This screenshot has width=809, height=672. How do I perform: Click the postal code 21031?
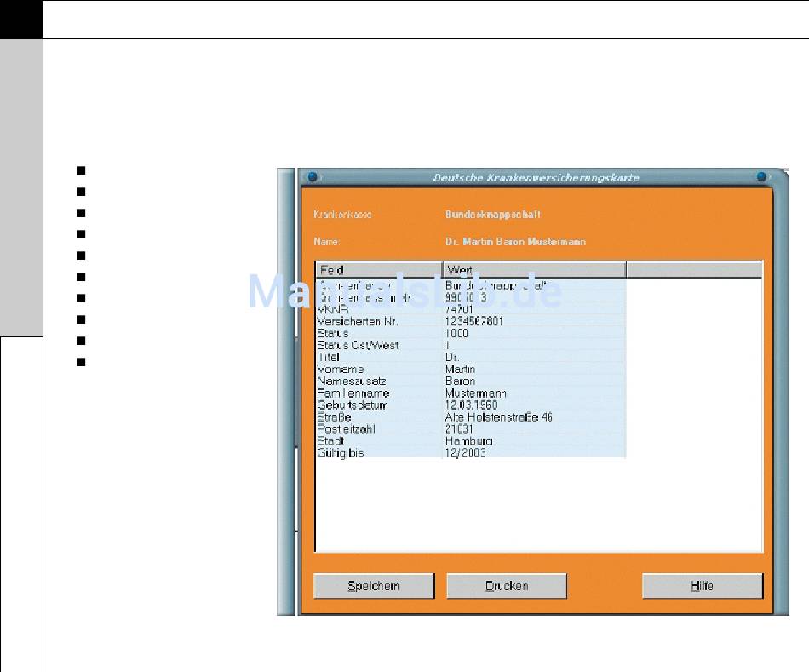[x=459, y=429]
